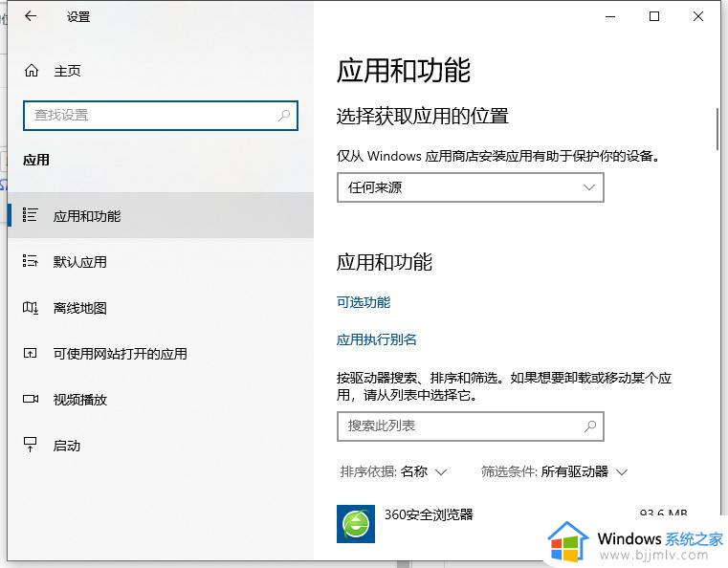This screenshot has height=568, width=728.
Task: Open 启动 in the sidebar
Action: click(x=160, y=445)
